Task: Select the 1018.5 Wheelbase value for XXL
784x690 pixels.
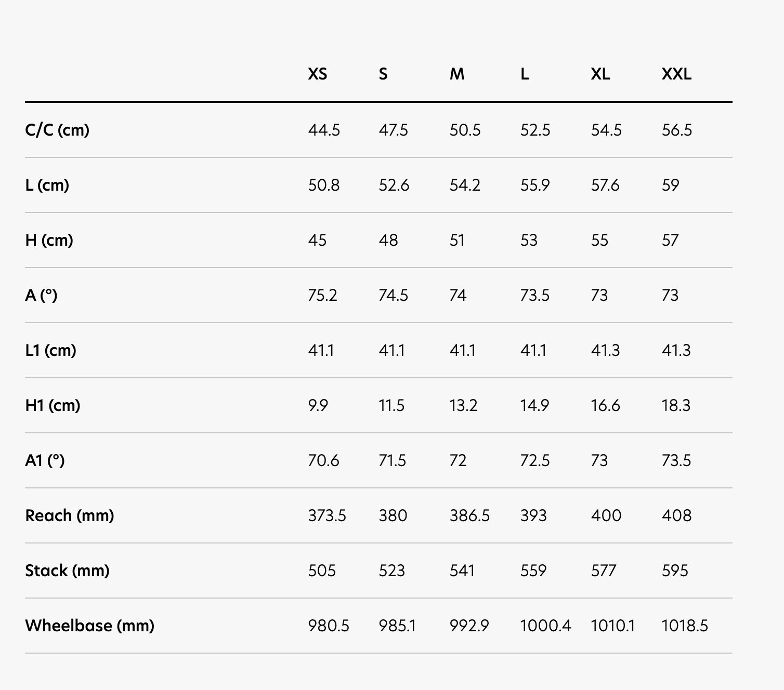Action: 684,626
